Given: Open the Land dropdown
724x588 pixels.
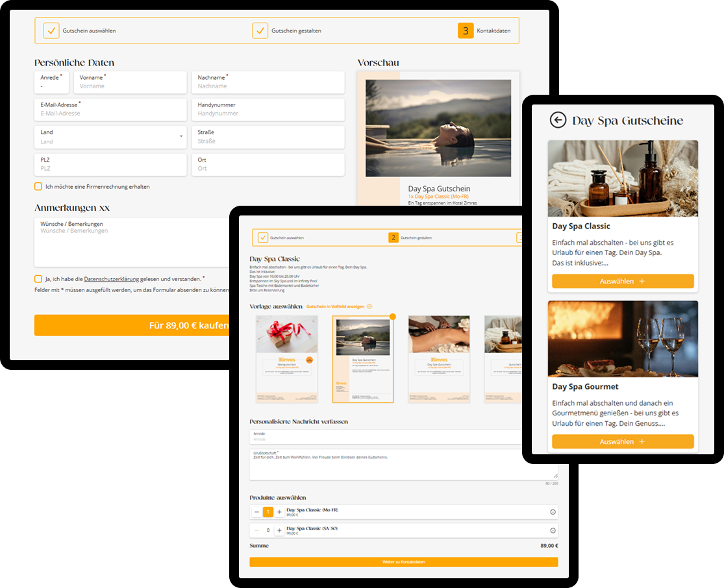Looking at the screenshot, I should click(110, 137).
